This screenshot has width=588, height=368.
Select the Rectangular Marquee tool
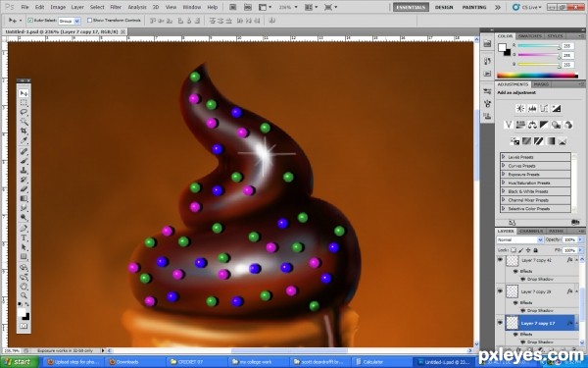coord(24,102)
